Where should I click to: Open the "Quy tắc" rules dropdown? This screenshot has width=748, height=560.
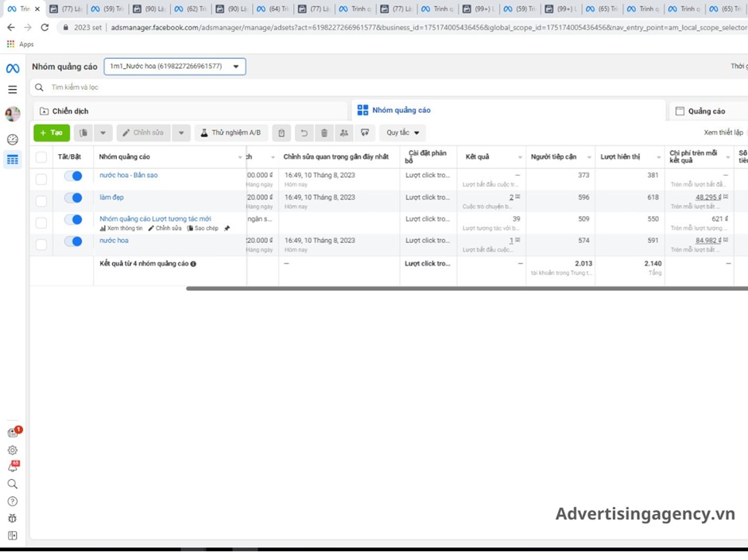[403, 133]
